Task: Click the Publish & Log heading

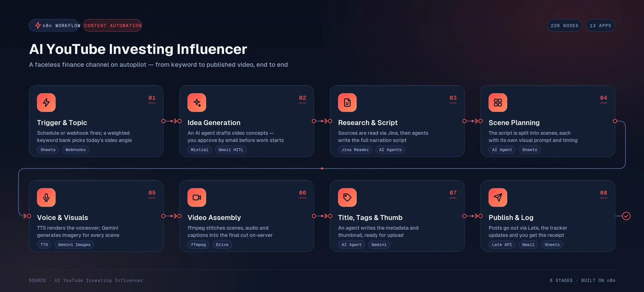Action: 511,218
